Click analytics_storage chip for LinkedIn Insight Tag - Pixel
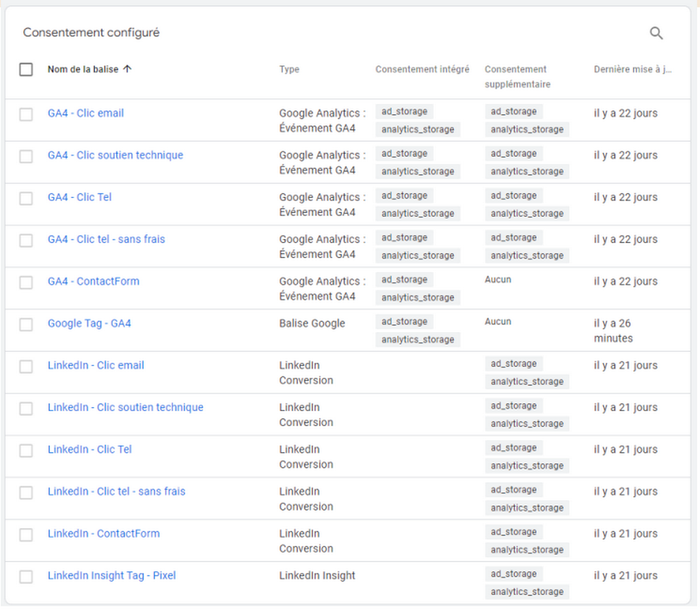700x610 pixels. click(527, 592)
